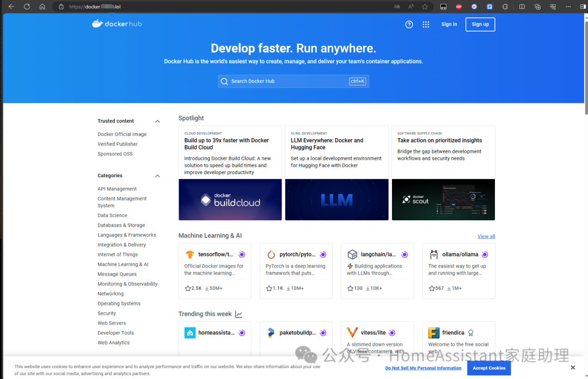Collapse the Categories section
The image size is (588, 379).
pyautogui.click(x=157, y=176)
